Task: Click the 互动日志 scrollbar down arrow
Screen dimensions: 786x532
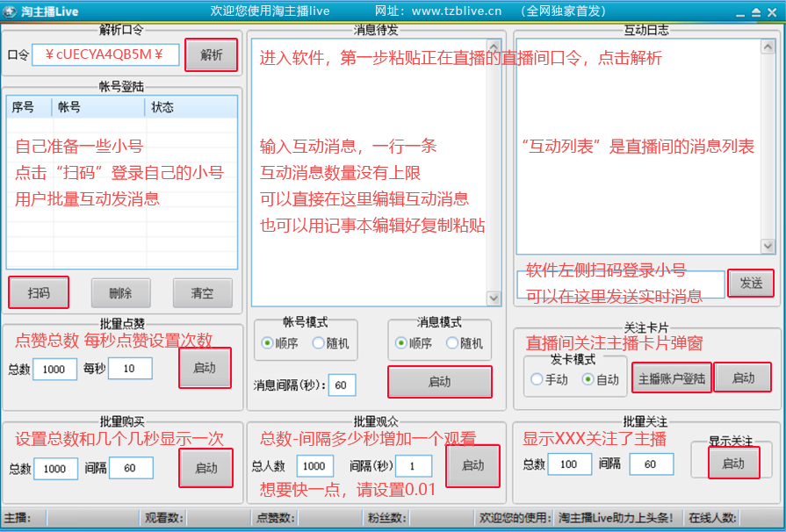Action: (x=768, y=246)
